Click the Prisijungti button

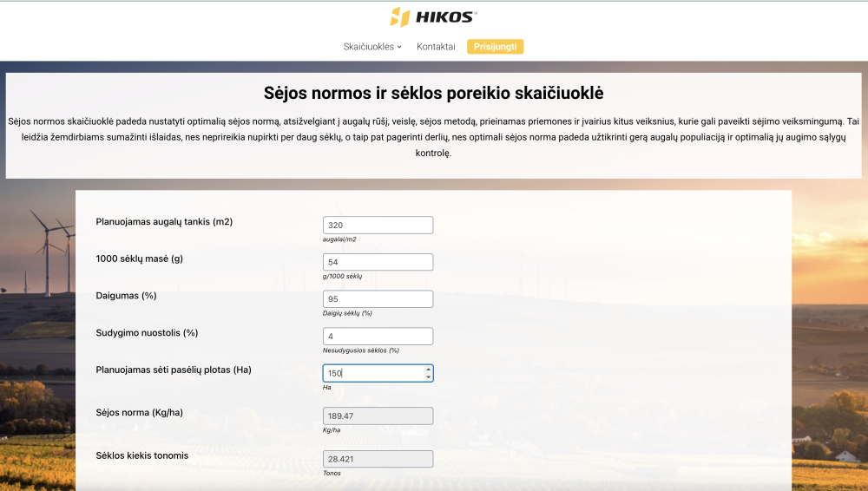495,47
